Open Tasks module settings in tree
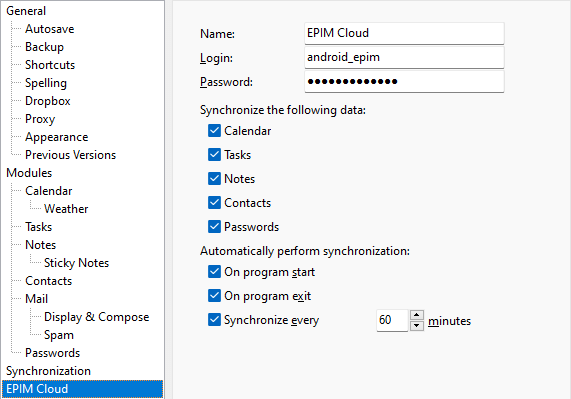 pos(39,227)
